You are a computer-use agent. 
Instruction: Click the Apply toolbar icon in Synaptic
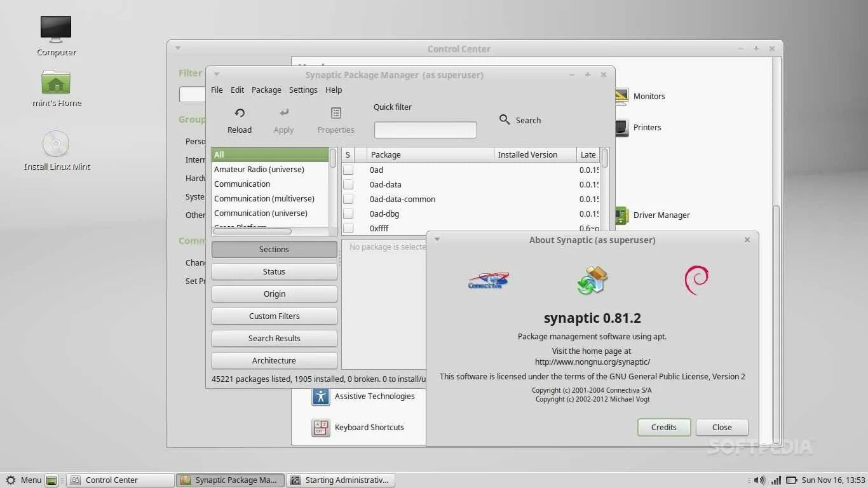point(284,112)
